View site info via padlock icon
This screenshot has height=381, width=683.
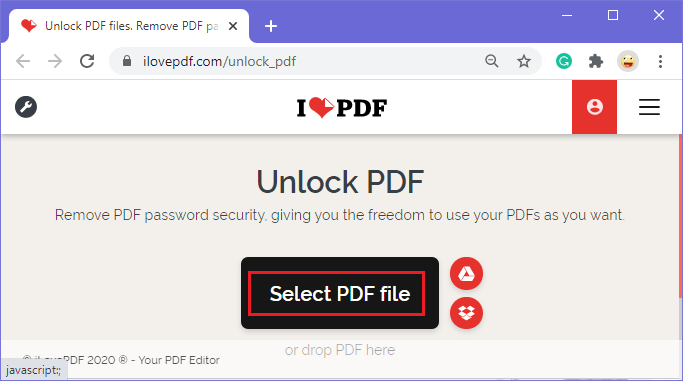click(x=127, y=61)
